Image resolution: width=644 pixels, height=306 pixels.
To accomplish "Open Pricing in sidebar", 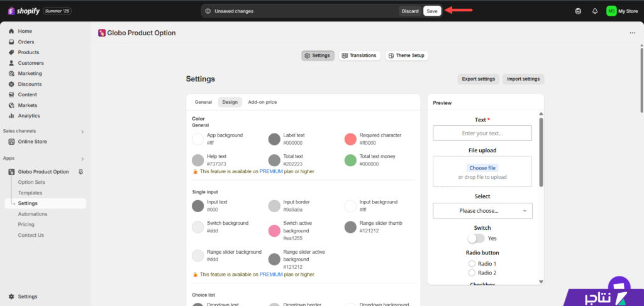I will pos(26,225).
